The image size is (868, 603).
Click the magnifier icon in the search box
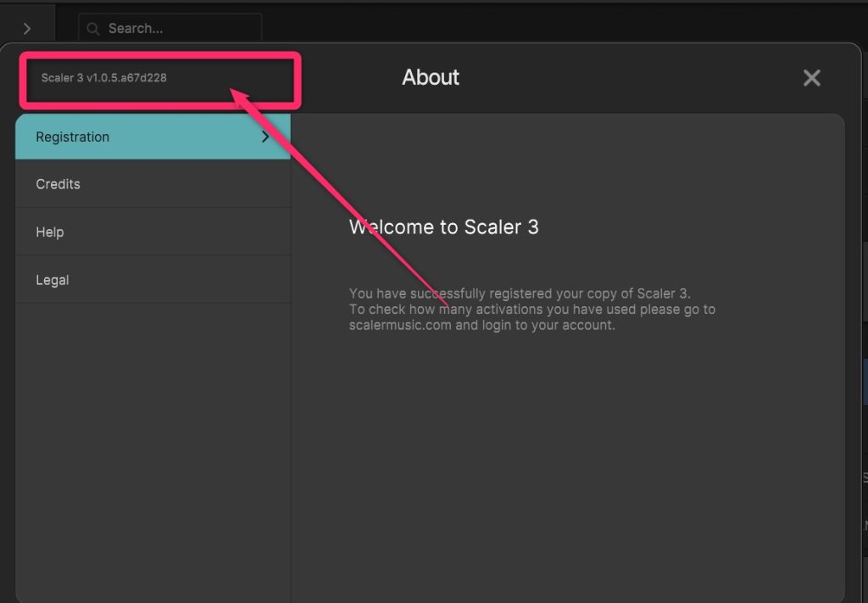93,29
